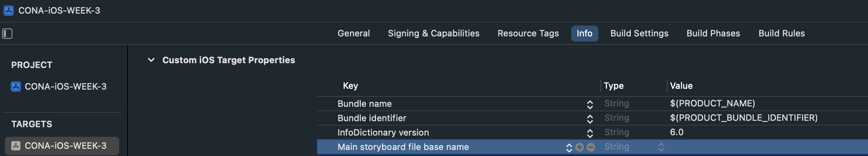Viewport: 868px width, 156px height.
Task: Go to Build Settings tab
Action: [639, 34]
